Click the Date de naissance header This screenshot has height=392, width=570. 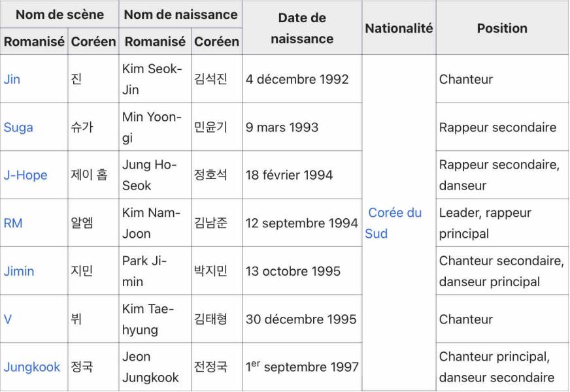pos(302,28)
